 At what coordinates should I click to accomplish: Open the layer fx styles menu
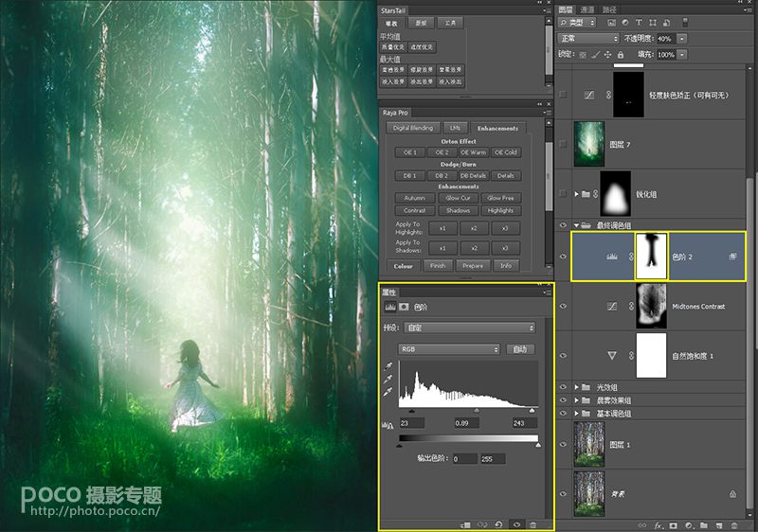659,525
